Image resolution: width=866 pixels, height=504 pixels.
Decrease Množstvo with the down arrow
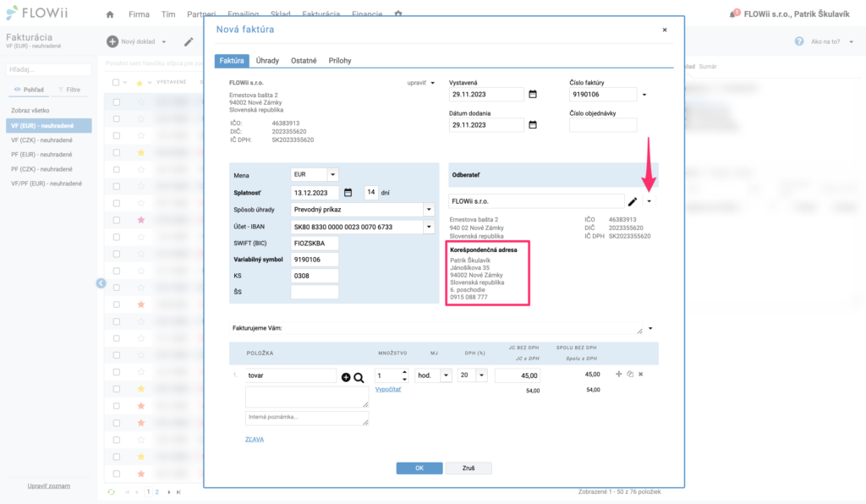tap(405, 379)
